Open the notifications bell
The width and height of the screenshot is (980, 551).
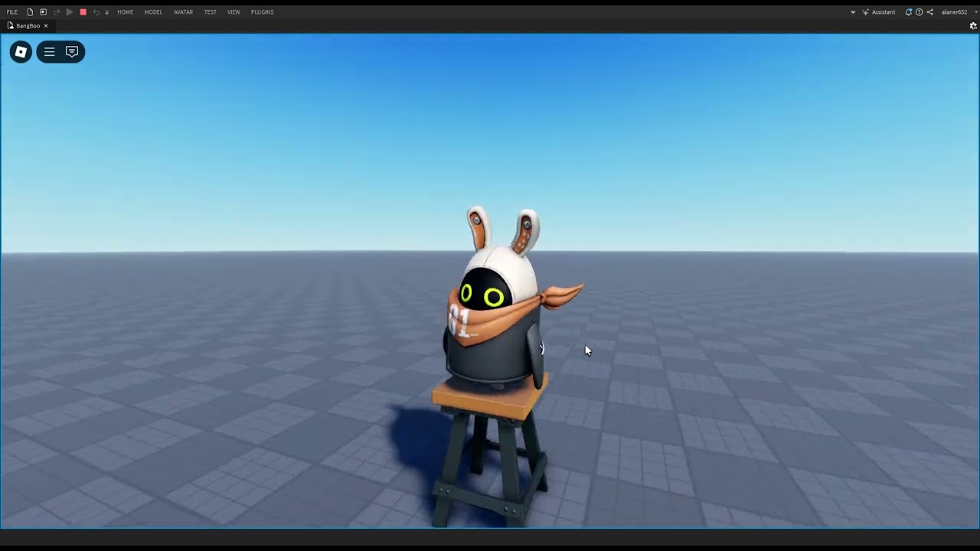pos(908,12)
